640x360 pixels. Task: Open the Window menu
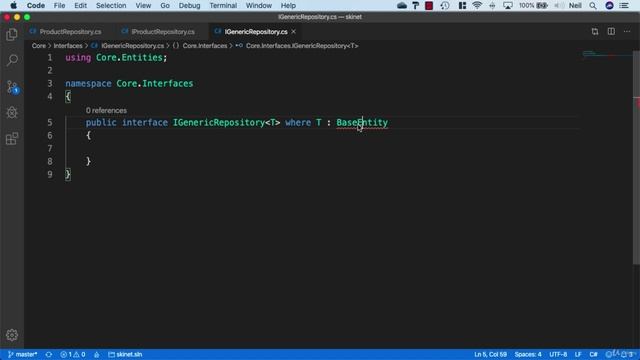pos(259,5)
